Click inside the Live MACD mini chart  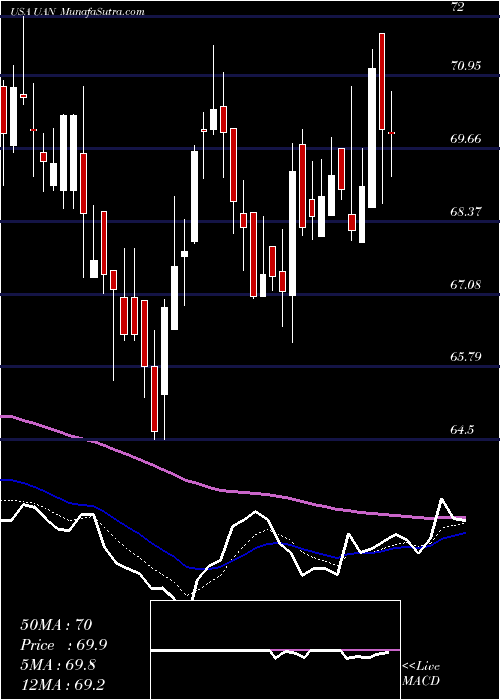click(x=275, y=650)
